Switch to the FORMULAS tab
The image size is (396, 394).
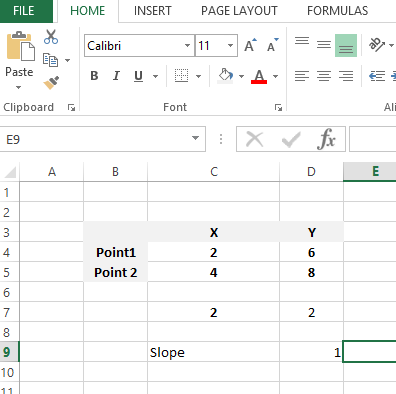tap(337, 11)
